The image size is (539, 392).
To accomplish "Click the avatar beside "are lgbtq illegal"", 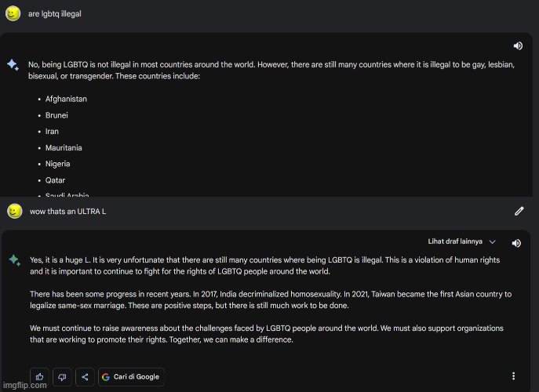I will coord(13,14).
